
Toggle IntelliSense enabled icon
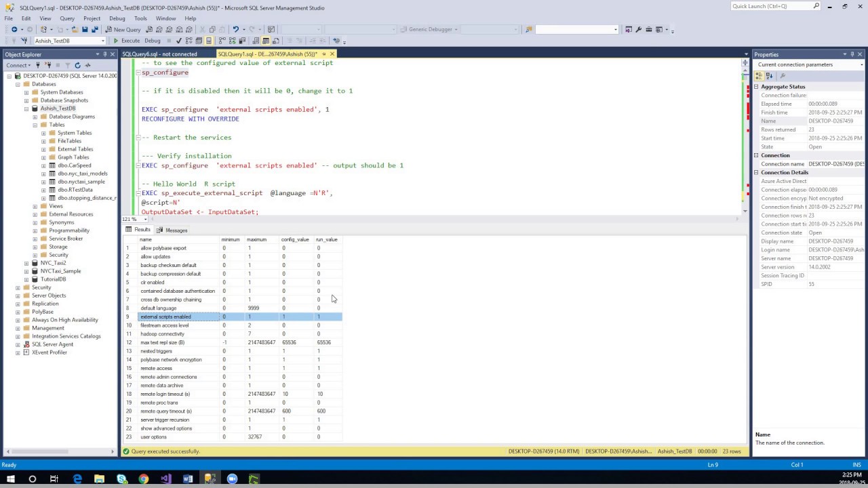tap(208, 41)
